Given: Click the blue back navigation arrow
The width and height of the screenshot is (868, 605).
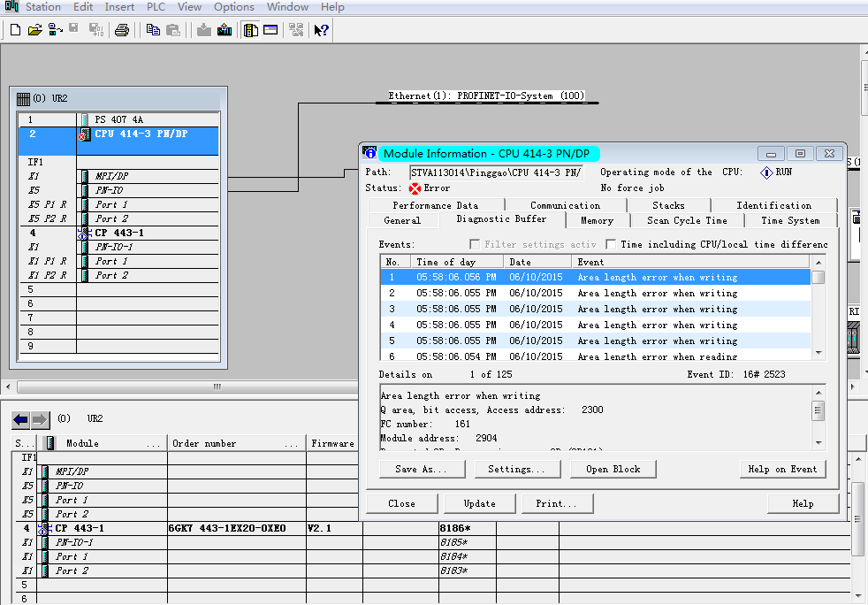Looking at the screenshot, I should click(20, 419).
